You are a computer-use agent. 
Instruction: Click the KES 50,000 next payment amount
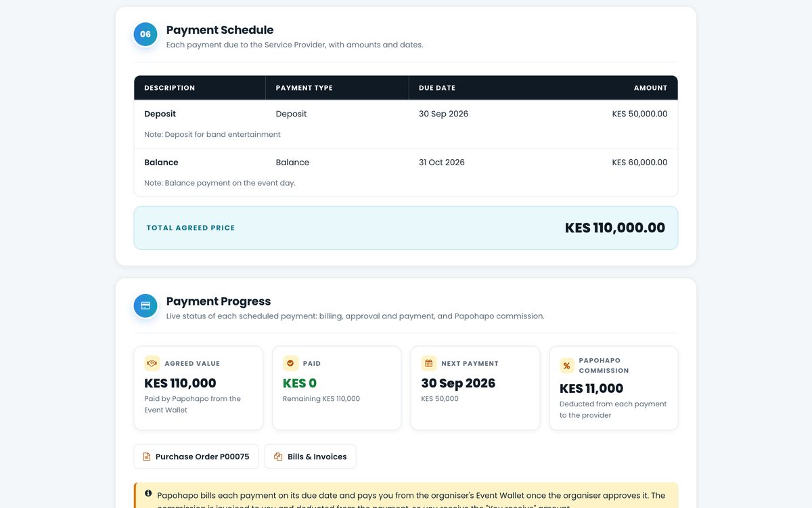click(x=440, y=399)
